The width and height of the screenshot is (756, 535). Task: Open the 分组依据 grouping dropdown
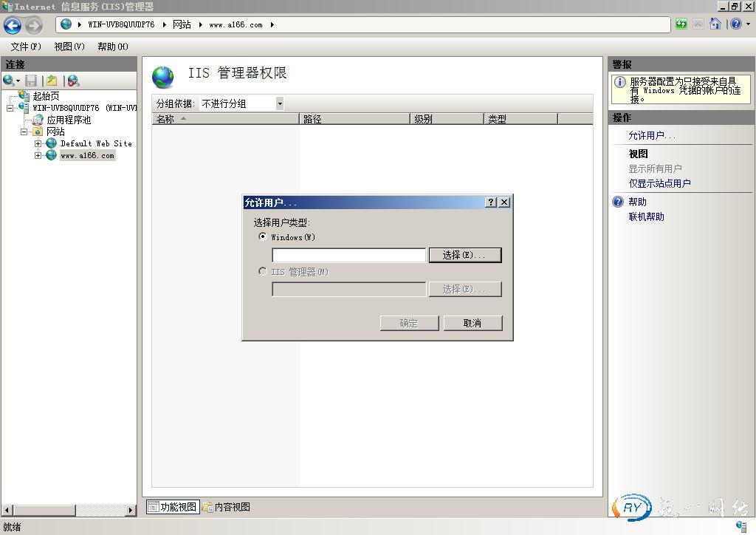click(x=280, y=103)
